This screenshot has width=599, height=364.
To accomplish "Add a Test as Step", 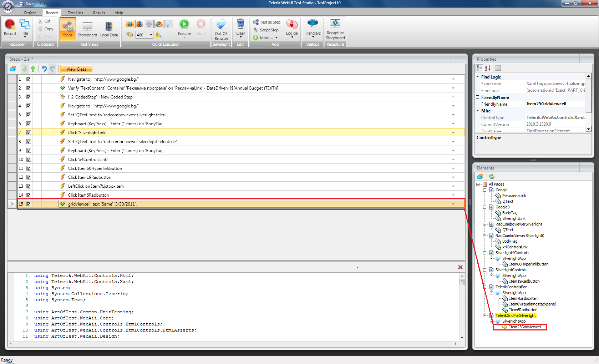I will [x=267, y=22].
